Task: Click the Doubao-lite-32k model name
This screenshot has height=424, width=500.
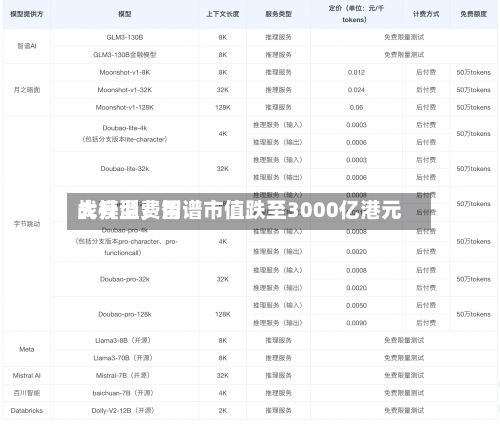Action: click(125, 169)
